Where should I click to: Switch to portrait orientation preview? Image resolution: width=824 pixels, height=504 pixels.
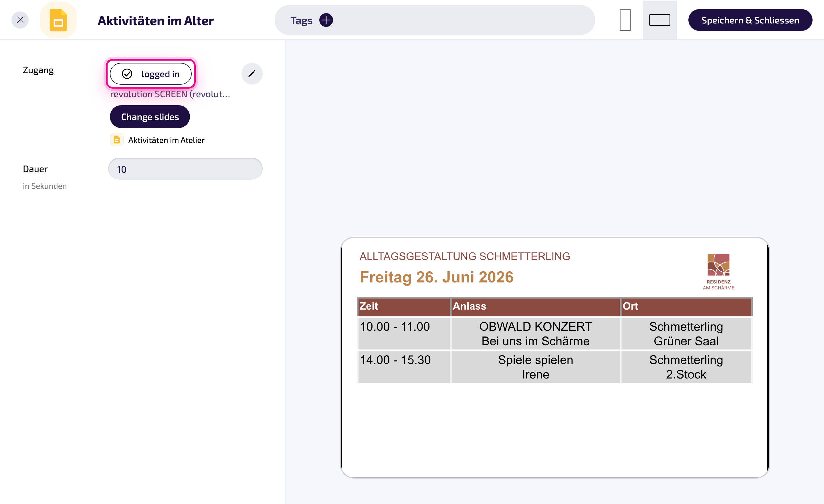tap(625, 20)
